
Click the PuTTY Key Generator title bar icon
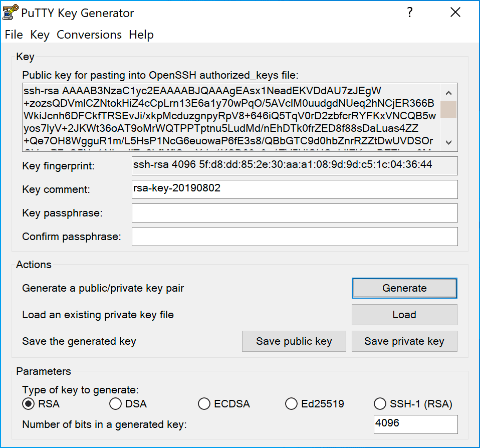[x=10, y=12]
